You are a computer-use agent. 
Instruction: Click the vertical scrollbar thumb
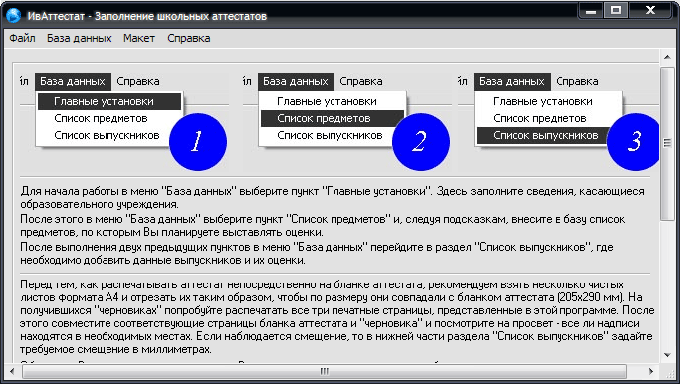tap(667, 143)
